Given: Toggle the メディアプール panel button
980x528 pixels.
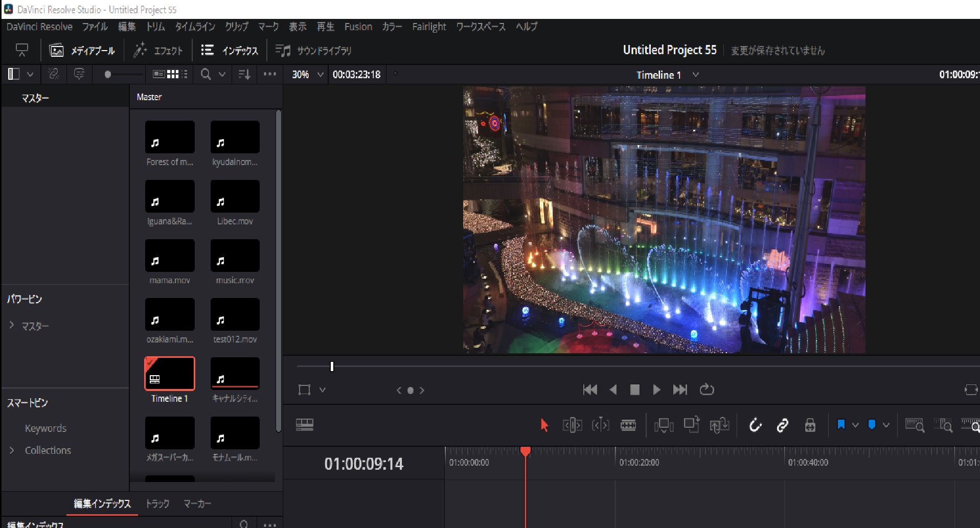Looking at the screenshot, I should 82,51.
